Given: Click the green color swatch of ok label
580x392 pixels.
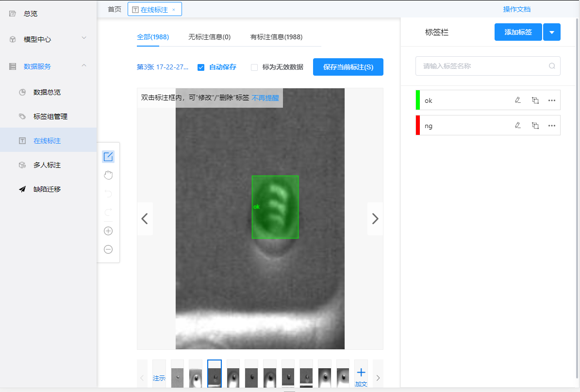Looking at the screenshot, I should click(418, 100).
